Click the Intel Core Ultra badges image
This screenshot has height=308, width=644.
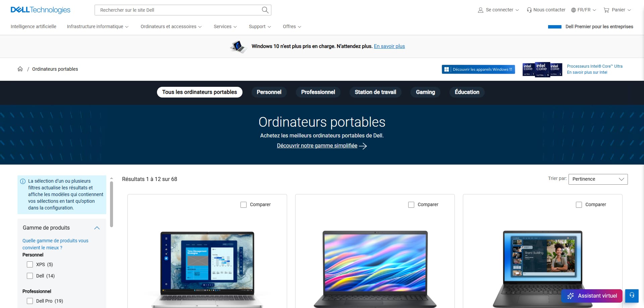click(542, 70)
